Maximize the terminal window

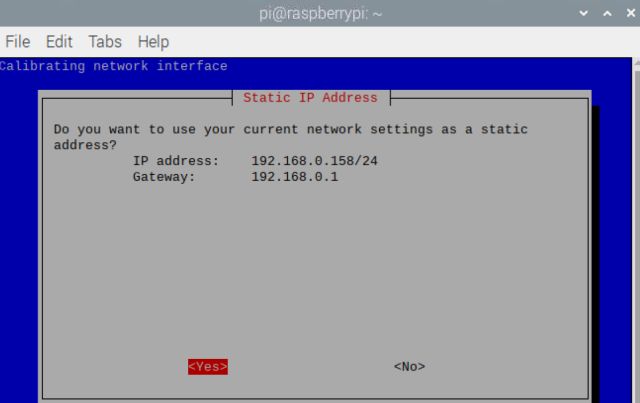pos(606,14)
